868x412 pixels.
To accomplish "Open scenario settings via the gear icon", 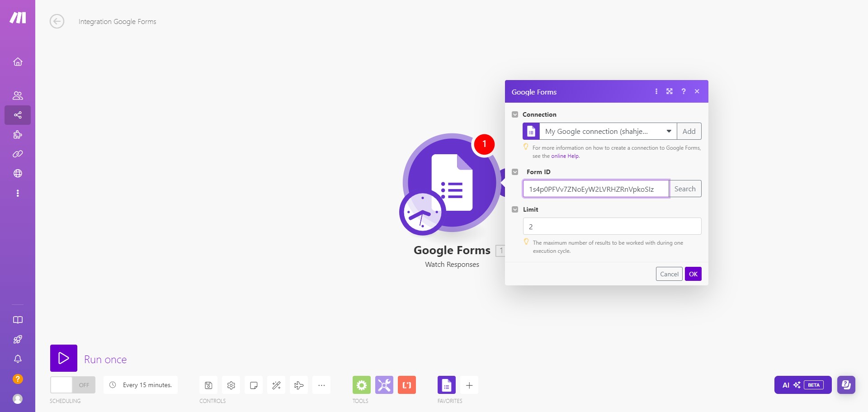I will coord(231,385).
